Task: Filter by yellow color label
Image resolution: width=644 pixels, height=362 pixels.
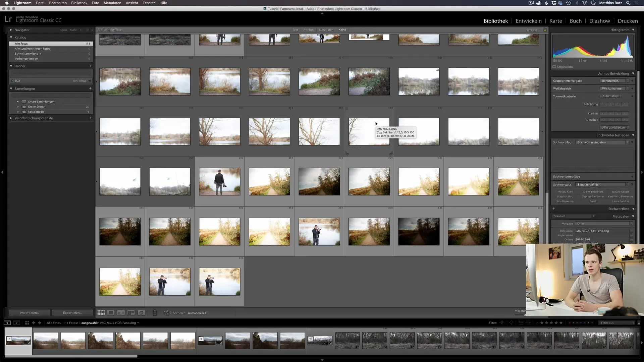Action: point(574,323)
